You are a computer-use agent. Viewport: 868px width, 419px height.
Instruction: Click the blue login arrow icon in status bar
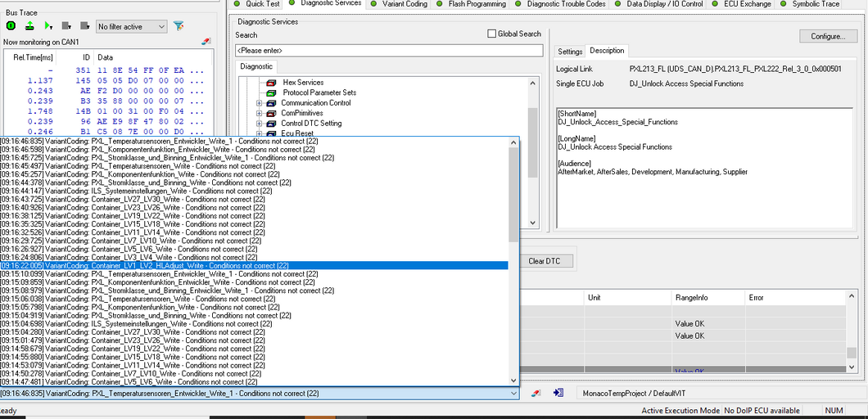[558, 393]
